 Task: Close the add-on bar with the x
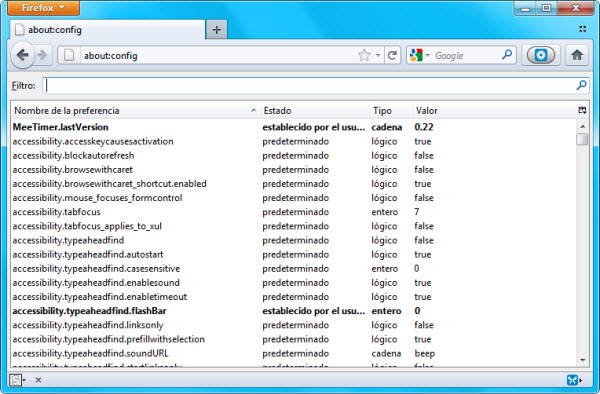[x=38, y=380]
